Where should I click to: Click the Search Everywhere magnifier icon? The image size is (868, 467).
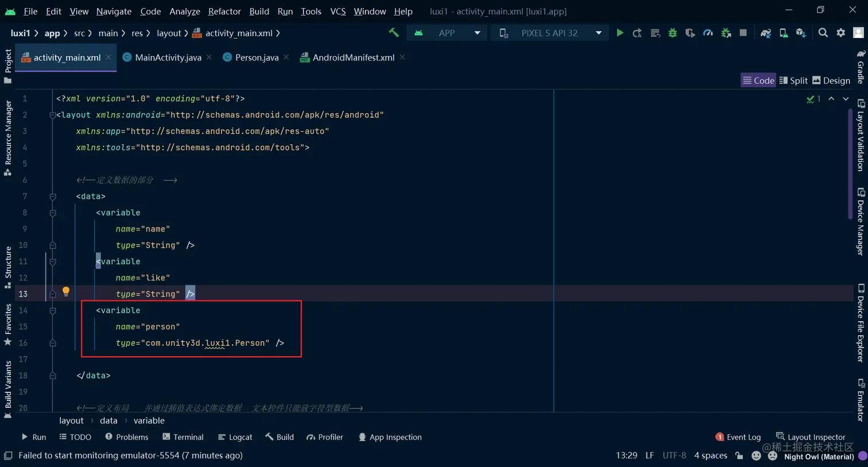(x=823, y=33)
